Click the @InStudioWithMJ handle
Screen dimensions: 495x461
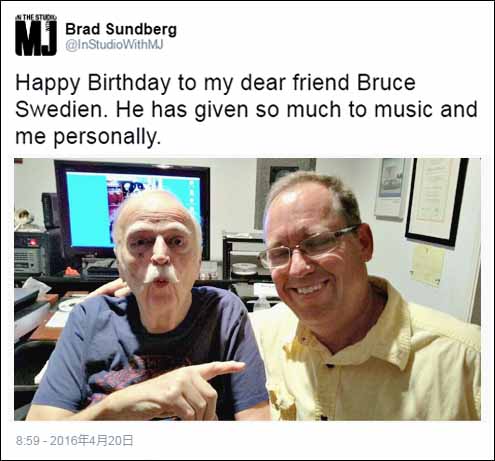point(114,45)
